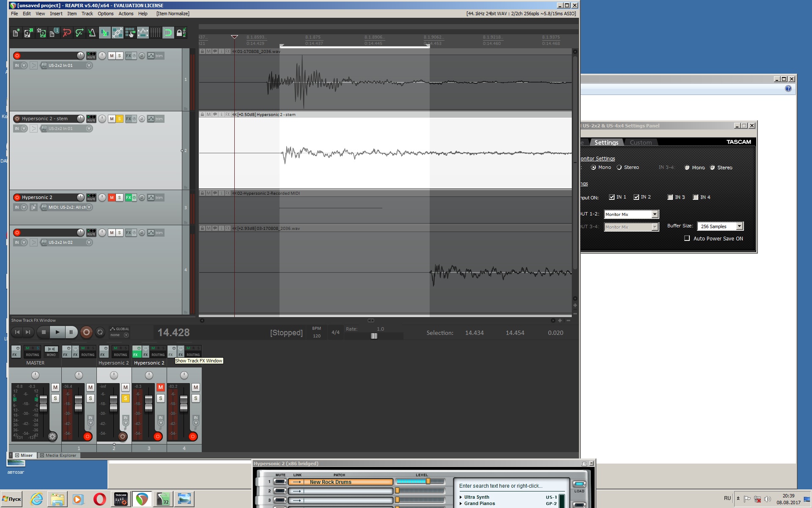This screenshot has height=508, width=812.
Task: Check the IN 3 input checkbox
Action: coord(670,197)
